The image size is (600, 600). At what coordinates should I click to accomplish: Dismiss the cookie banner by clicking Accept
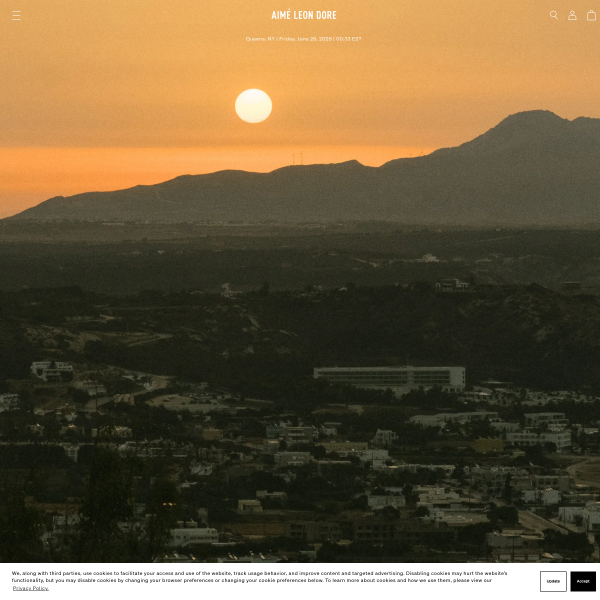[x=583, y=581]
